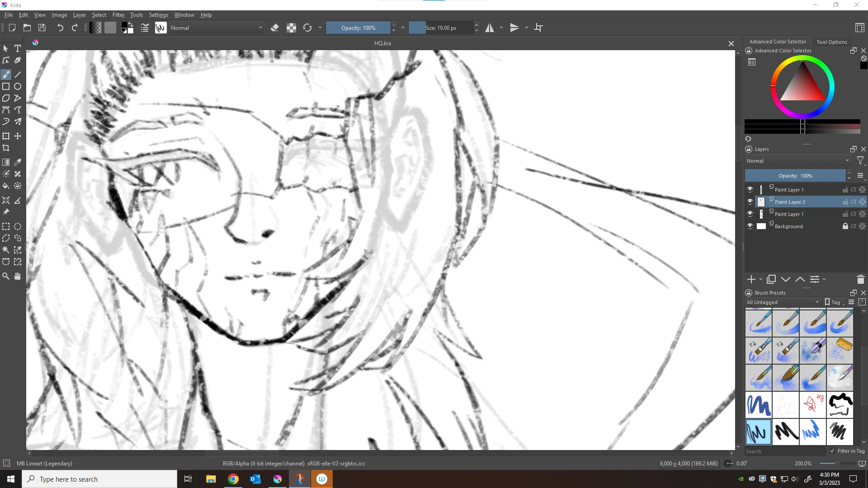This screenshot has height=488, width=868.
Task: Select the Pan hand tool
Action: click(x=18, y=276)
